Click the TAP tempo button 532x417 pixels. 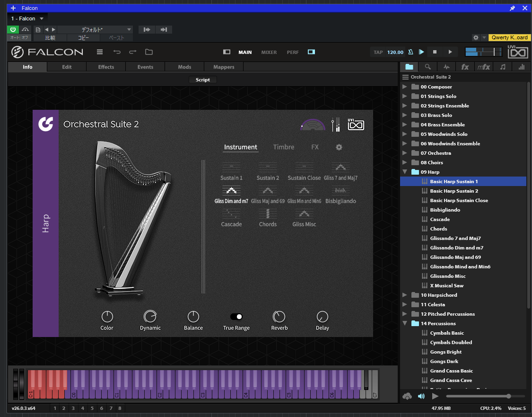point(378,52)
